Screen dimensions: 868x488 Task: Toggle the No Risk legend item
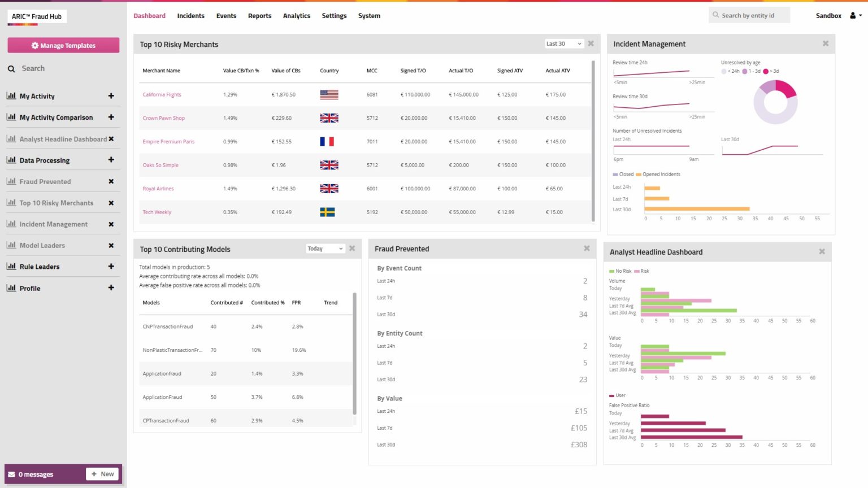point(620,271)
